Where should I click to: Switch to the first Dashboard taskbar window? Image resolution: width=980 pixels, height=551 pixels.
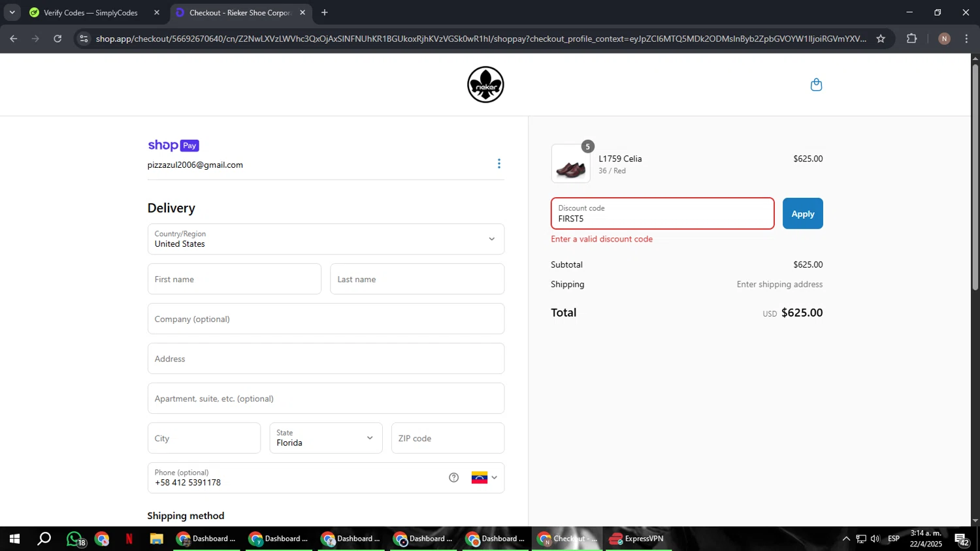tap(206, 539)
